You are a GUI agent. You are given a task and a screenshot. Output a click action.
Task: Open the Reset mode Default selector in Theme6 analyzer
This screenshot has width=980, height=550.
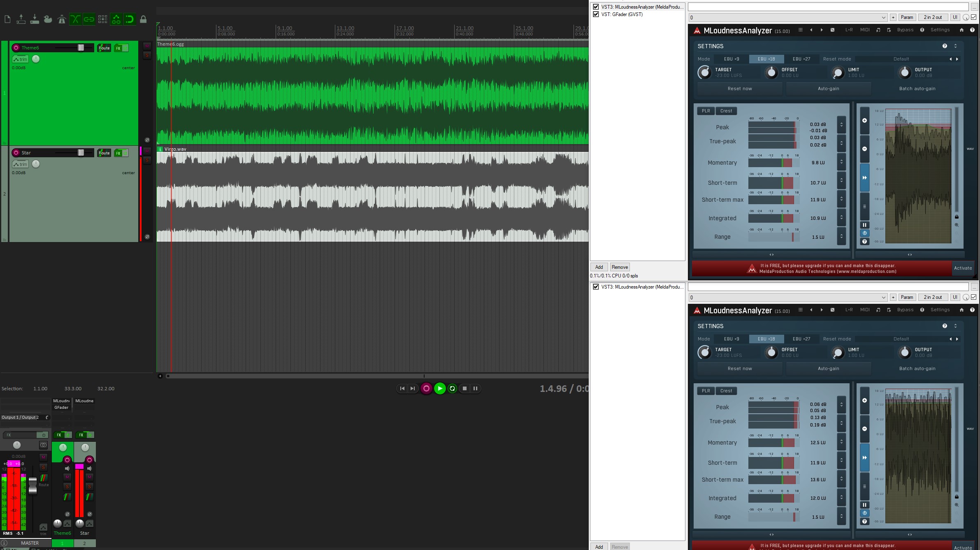[x=901, y=59]
